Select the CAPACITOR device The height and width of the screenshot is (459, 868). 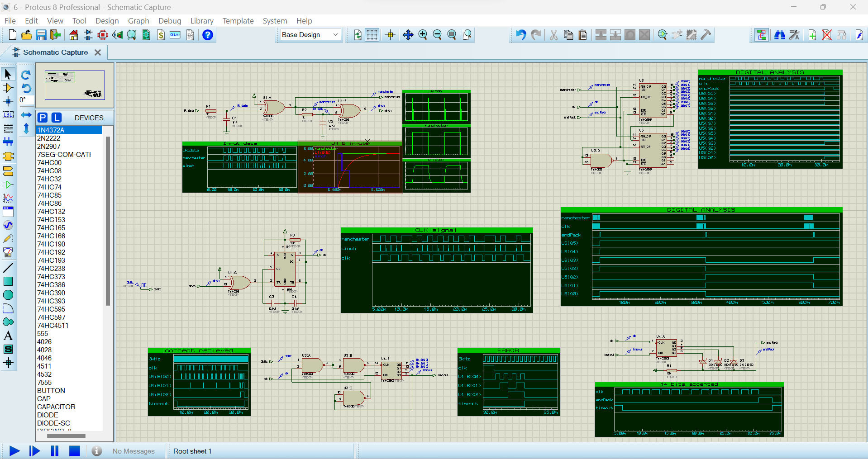click(x=69, y=407)
